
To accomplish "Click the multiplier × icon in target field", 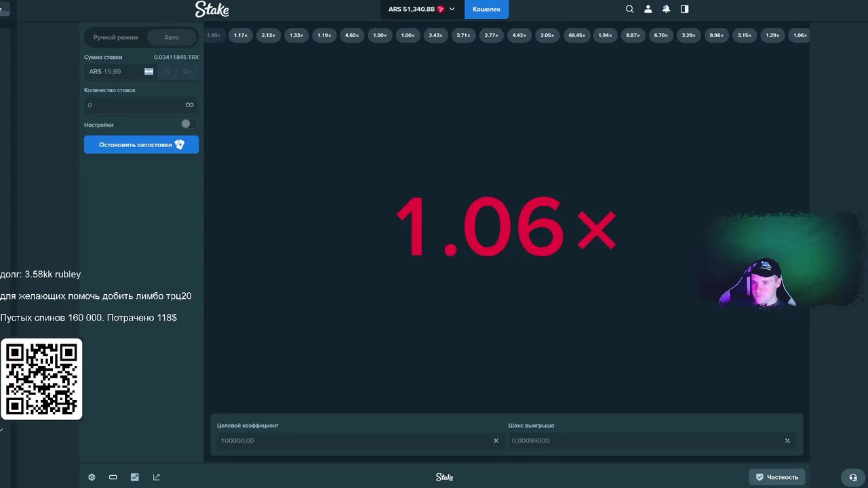I will pos(496,441).
